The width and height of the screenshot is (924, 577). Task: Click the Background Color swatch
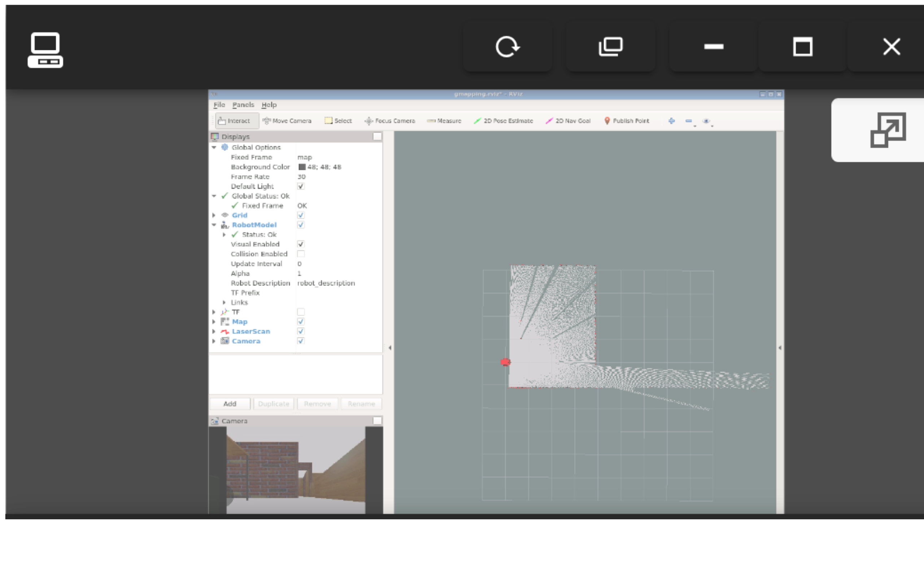tap(302, 167)
